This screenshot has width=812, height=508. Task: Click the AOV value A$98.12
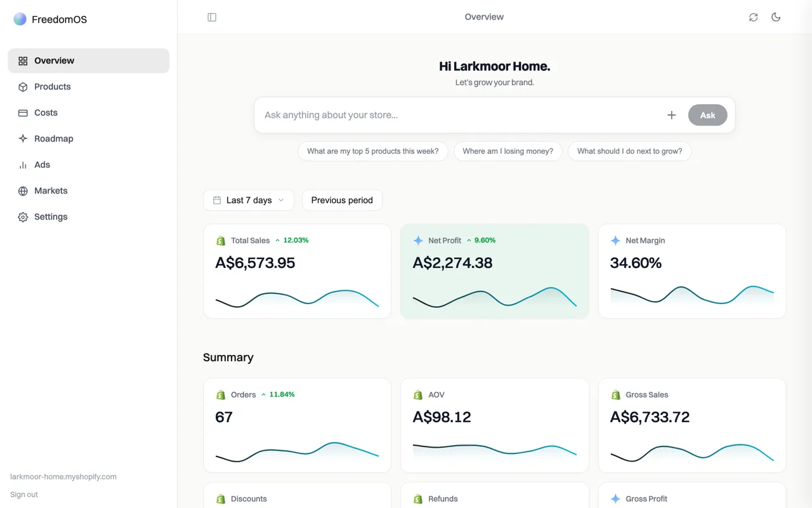pos(442,417)
